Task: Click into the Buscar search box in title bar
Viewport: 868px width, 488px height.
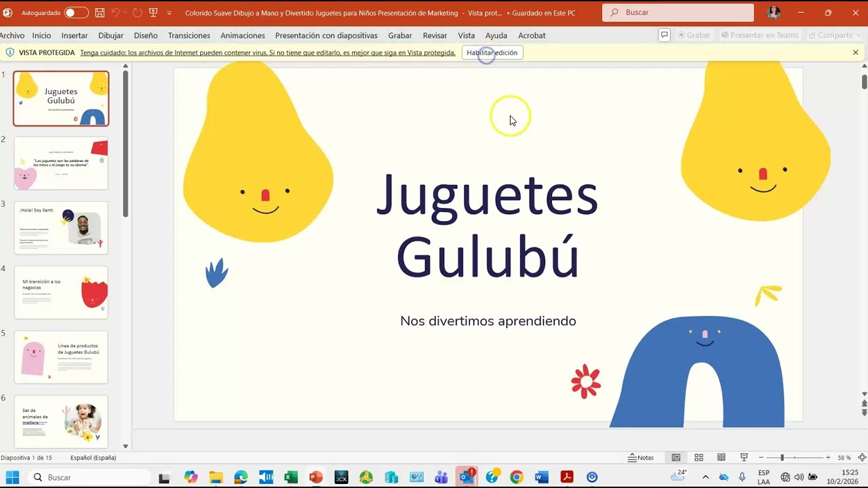Action: click(678, 13)
